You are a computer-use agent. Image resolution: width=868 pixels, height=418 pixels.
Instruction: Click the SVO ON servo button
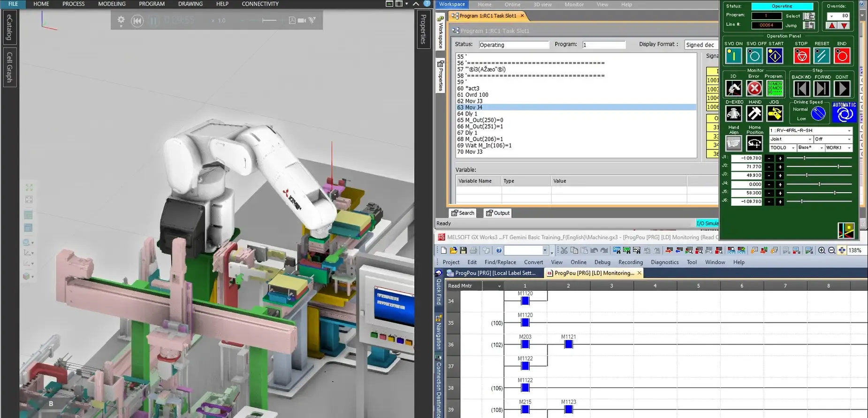click(x=733, y=56)
